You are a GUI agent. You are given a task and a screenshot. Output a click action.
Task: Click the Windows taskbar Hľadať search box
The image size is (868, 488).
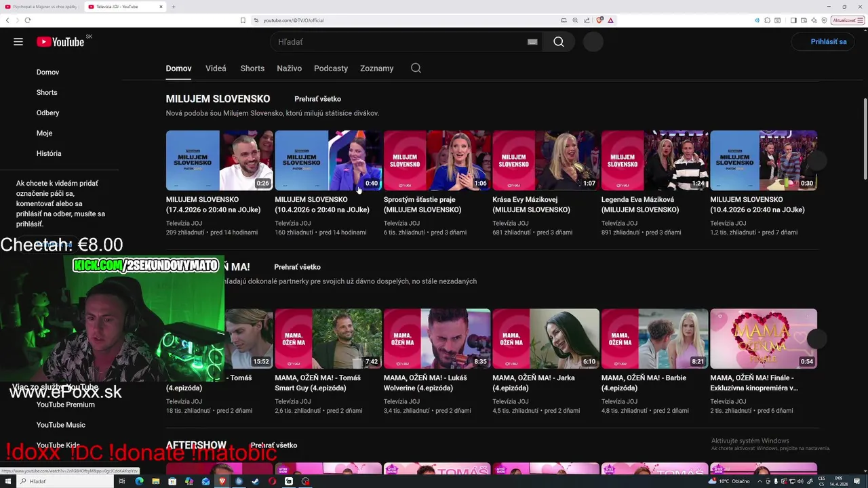pos(64,481)
